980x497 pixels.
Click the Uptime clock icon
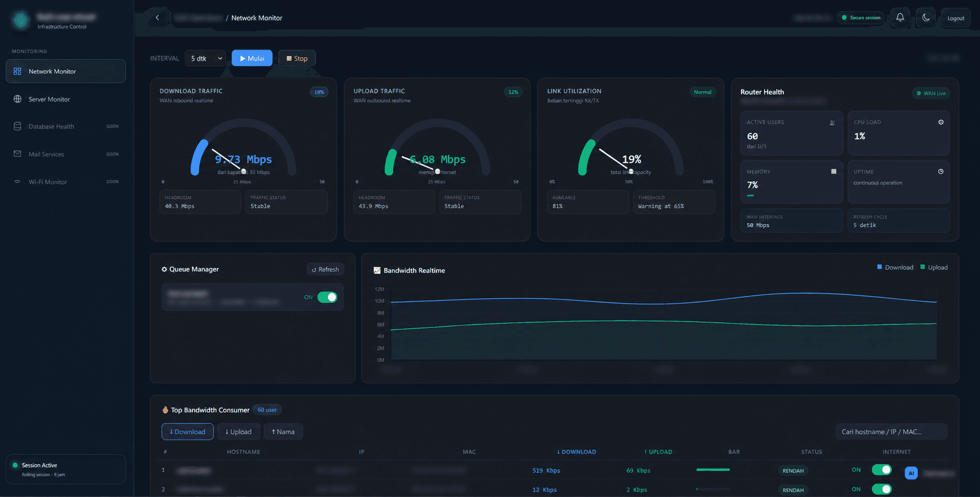(941, 171)
